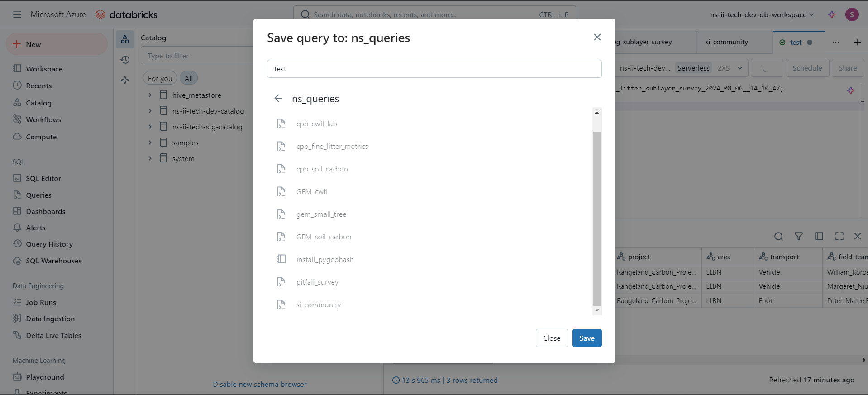This screenshot has height=395, width=868.
Task: Click the New button in sidebar
Action: point(57,44)
